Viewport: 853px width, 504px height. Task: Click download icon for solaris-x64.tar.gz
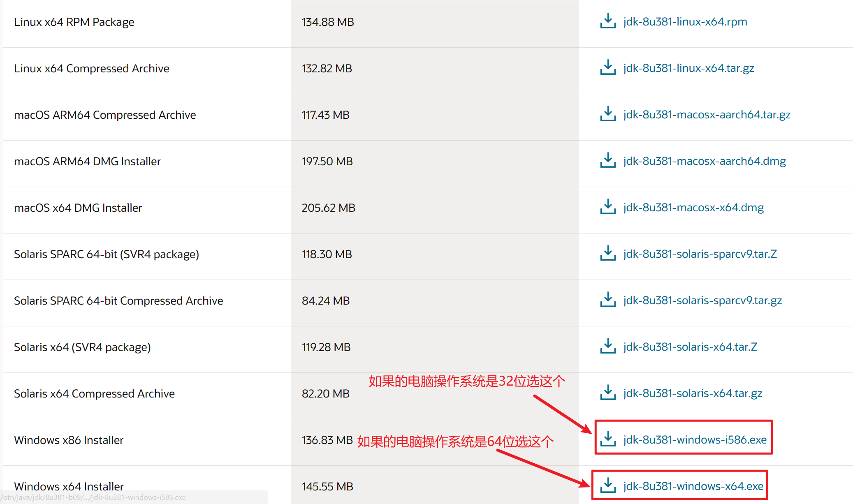607,393
